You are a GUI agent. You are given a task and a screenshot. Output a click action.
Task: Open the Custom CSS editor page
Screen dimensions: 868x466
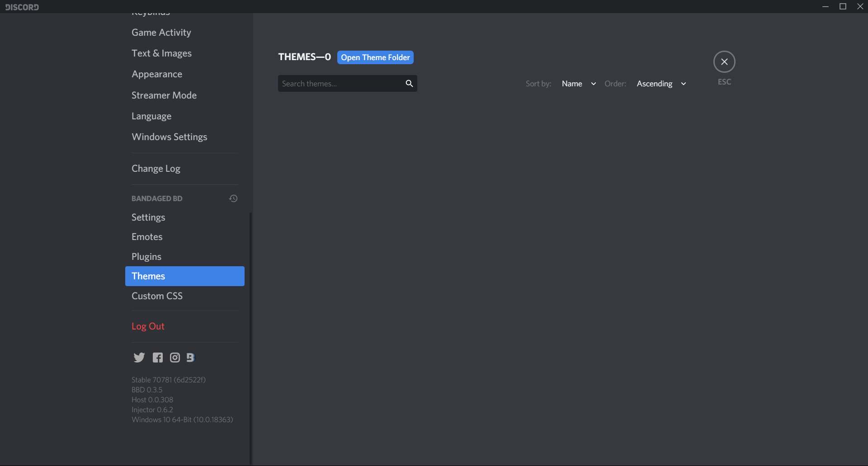point(184,296)
